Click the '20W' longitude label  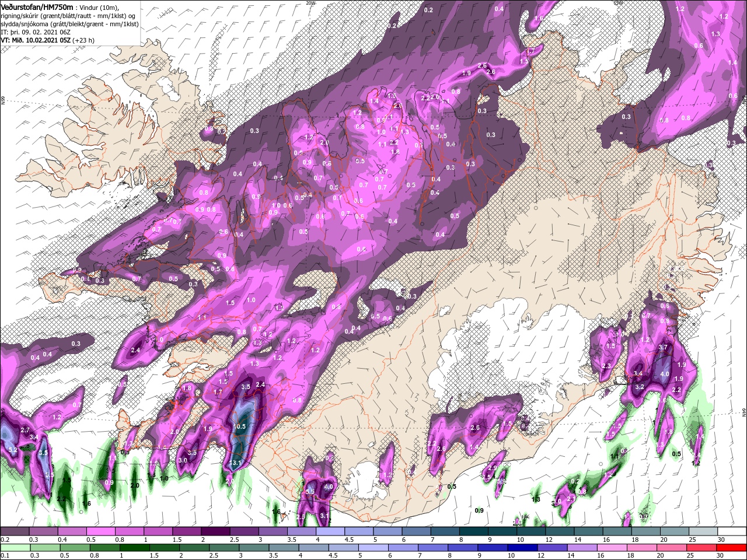coord(310,3)
